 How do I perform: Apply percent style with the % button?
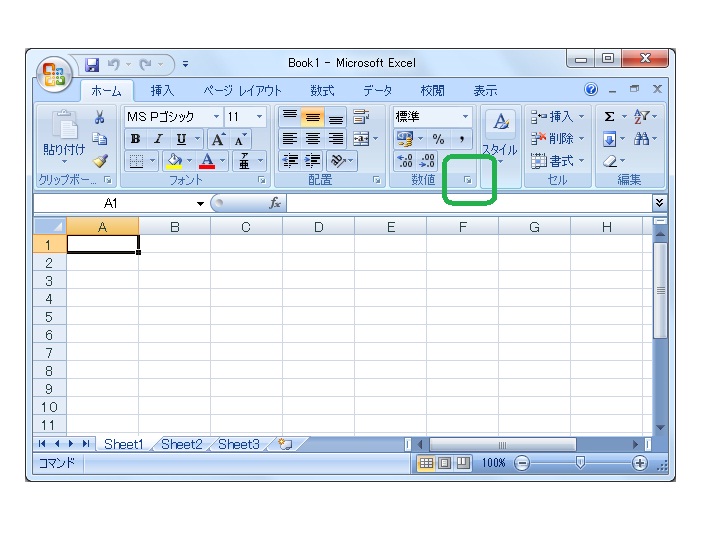tap(438, 139)
